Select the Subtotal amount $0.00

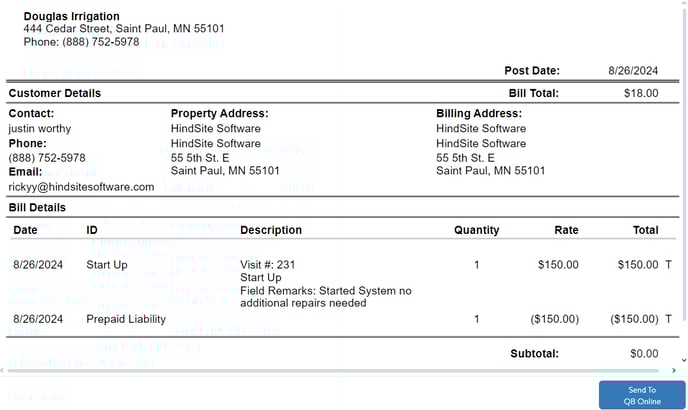pyautogui.click(x=643, y=353)
